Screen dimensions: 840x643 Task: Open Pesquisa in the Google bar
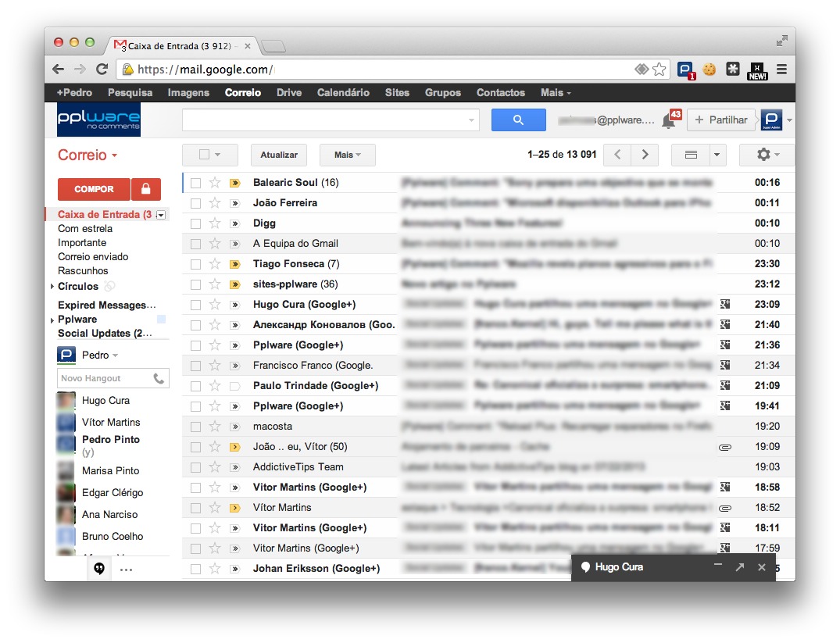coord(130,93)
